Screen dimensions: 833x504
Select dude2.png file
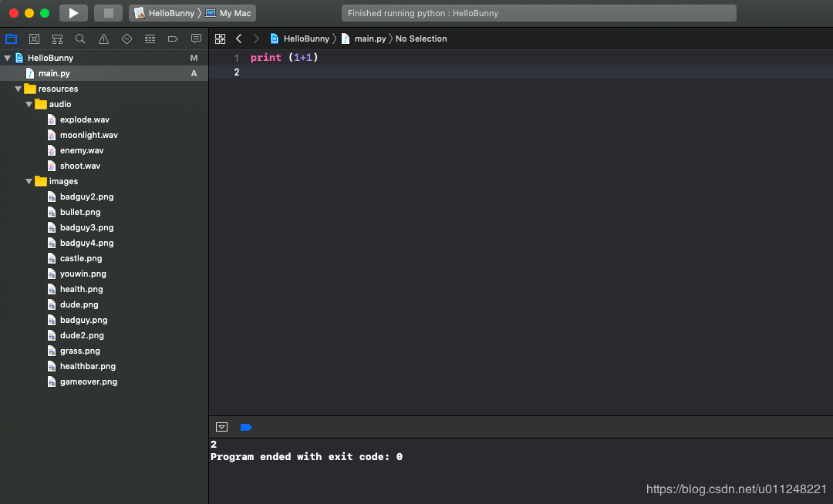coord(104,334)
